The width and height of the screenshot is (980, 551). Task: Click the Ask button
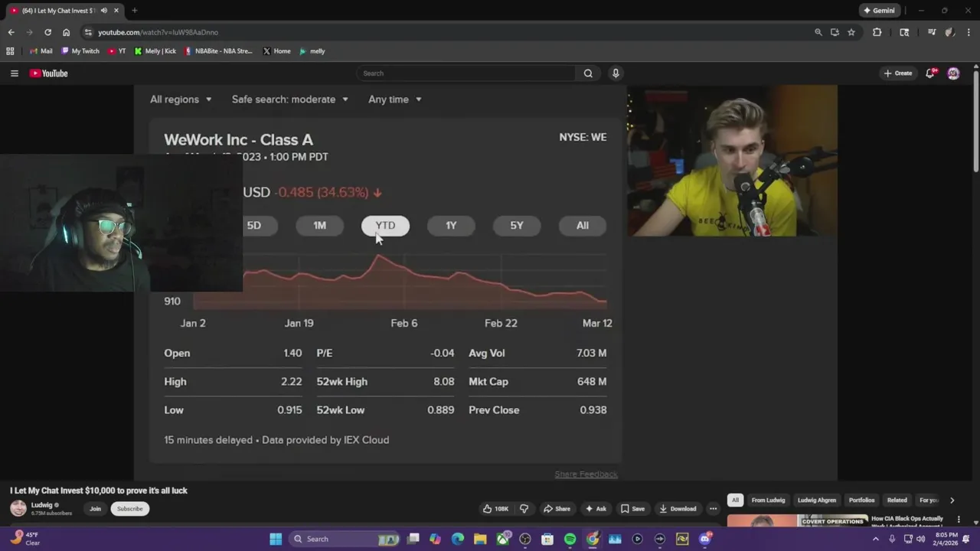point(596,508)
